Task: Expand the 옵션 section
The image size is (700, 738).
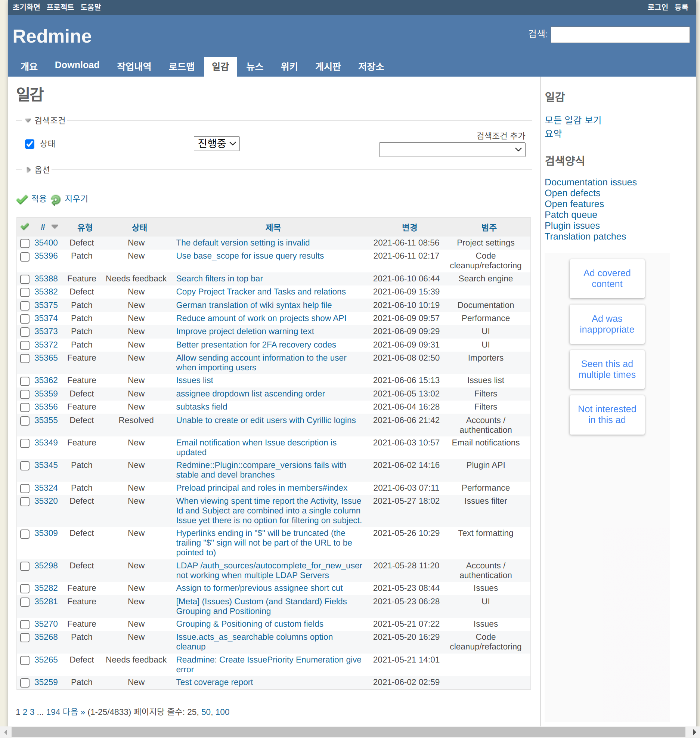Action: 28,170
